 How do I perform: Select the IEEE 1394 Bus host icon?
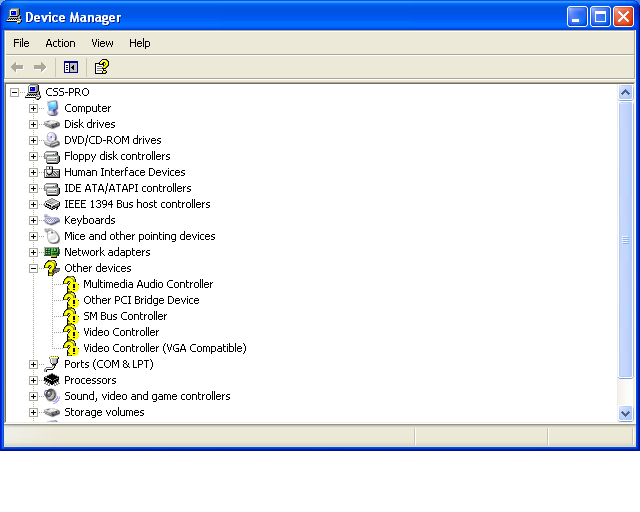52,204
